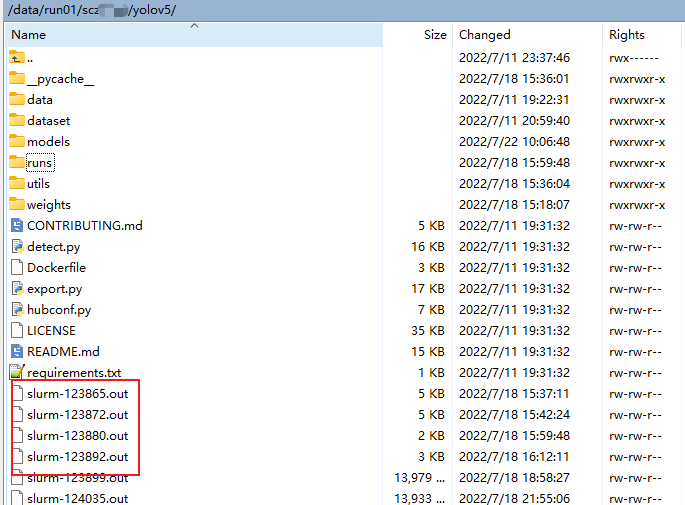The width and height of the screenshot is (685, 505).
Task: Sort files by Size column header
Action: (434, 35)
